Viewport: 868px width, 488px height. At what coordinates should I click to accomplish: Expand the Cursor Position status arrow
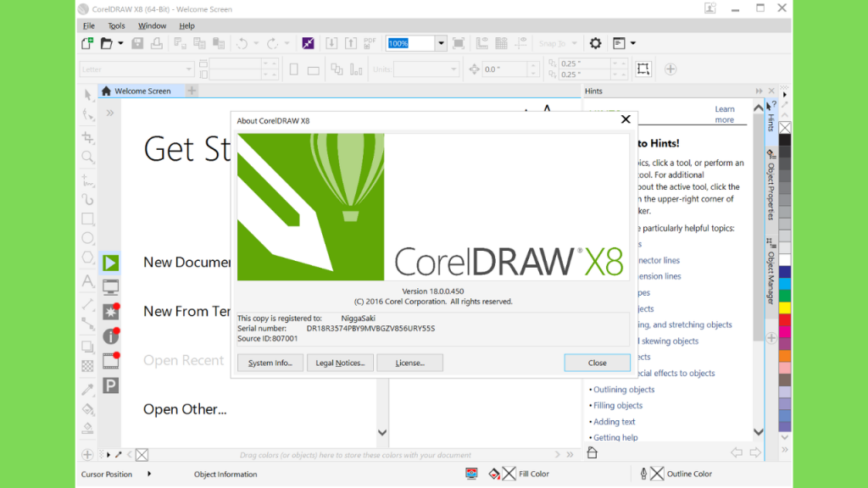pos(149,474)
